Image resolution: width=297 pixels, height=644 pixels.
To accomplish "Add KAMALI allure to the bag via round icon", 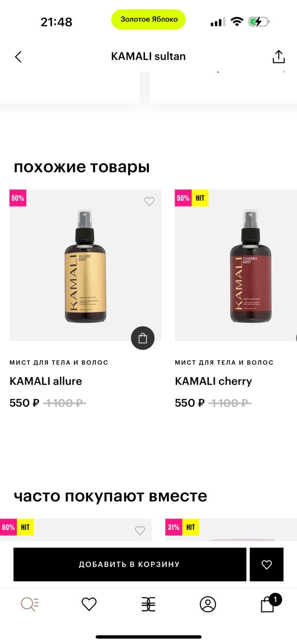I will point(143,339).
